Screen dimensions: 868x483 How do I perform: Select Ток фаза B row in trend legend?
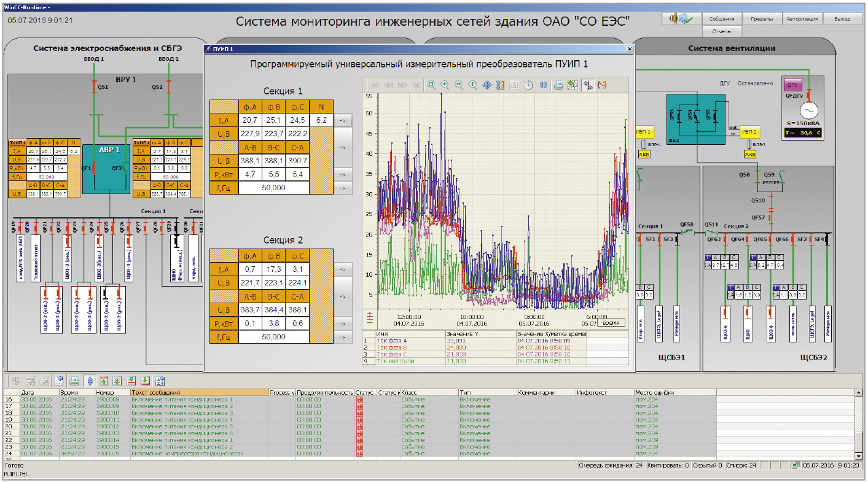[496, 347]
